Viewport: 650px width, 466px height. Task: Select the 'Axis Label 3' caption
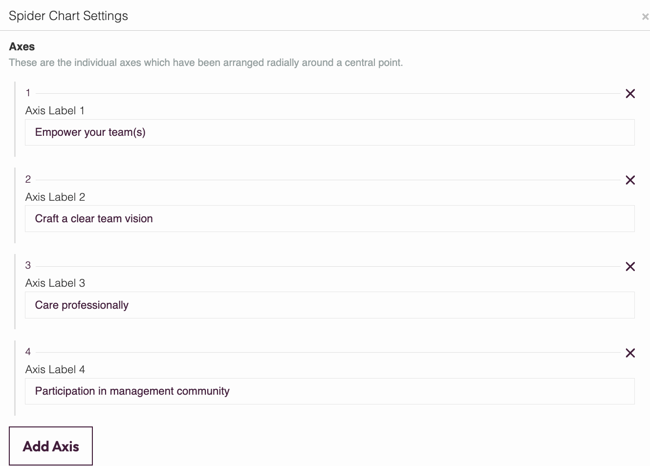55,283
